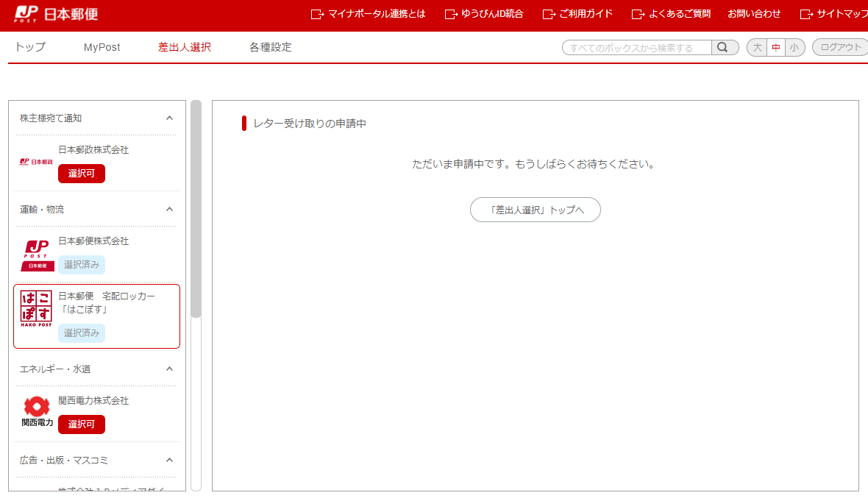The image size is (868, 501).
Task: Click 選択済み badge under 日本郵便株式会社
Action: (x=82, y=265)
